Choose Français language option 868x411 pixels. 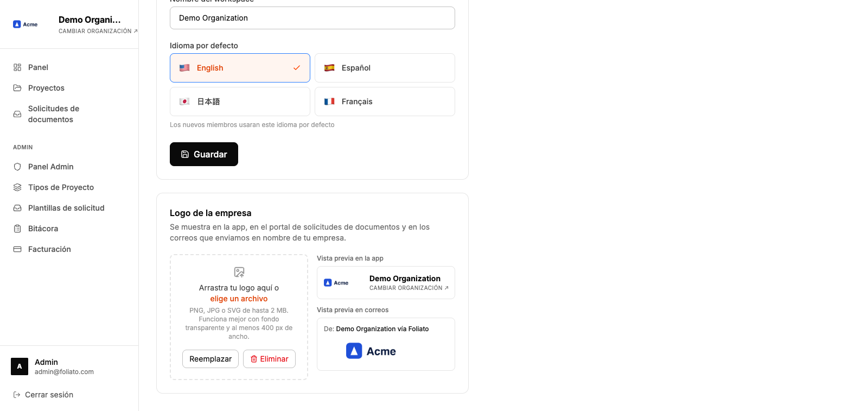(385, 102)
